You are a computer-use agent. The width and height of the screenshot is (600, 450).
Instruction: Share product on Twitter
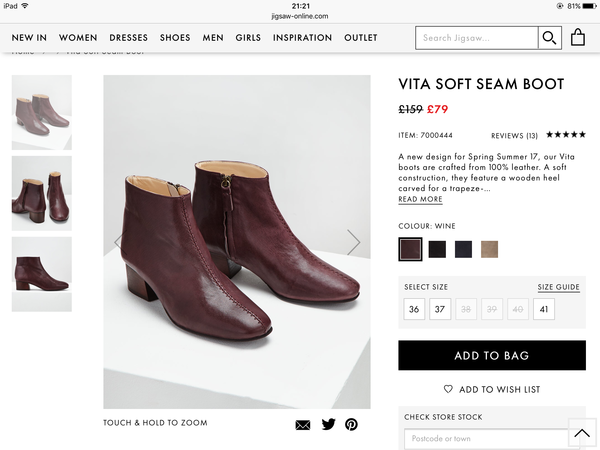(x=328, y=424)
